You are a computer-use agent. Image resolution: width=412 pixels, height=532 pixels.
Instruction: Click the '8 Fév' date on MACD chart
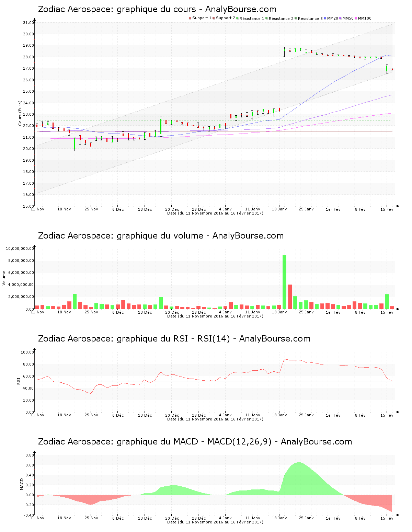point(360,518)
